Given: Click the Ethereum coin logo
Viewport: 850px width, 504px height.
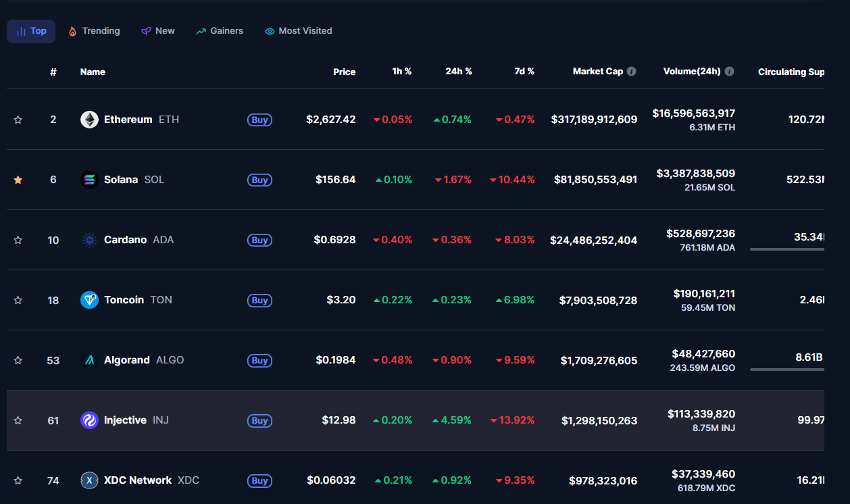Looking at the screenshot, I should pyautogui.click(x=89, y=120).
